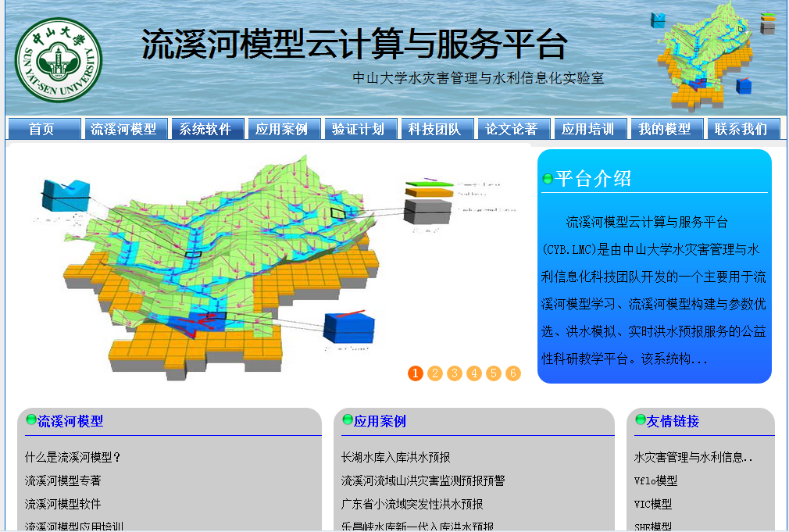Click the Sun Yat-sen University logo
Image resolution: width=789 pixels, height=532 pixels.
point(59,60)
